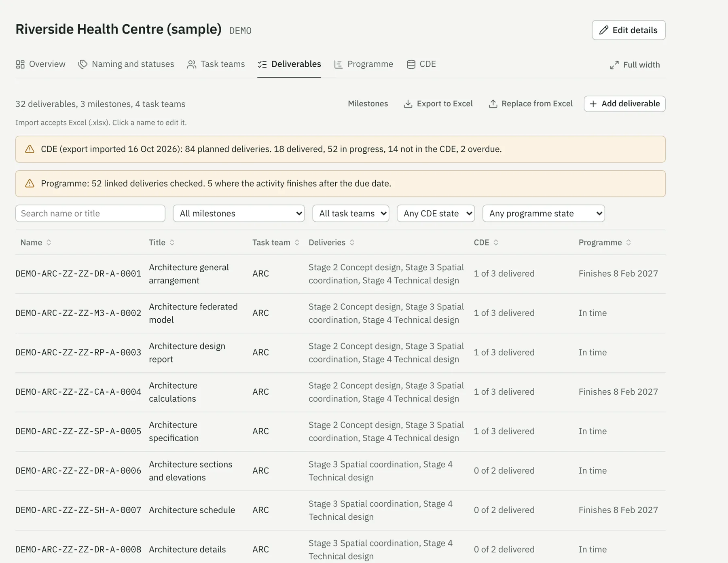Open the Any programme state dropdown
Viewport: 728px width, 563px height.
544,214
